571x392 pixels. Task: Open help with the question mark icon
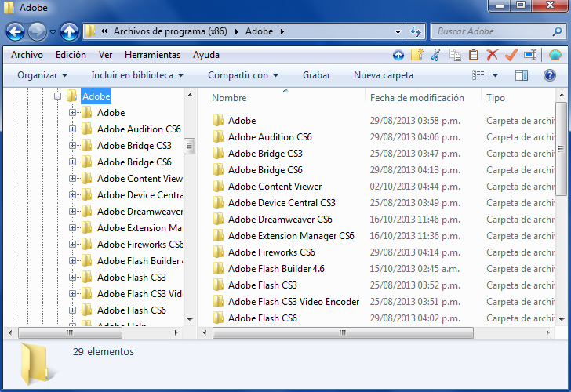(550, 75)
